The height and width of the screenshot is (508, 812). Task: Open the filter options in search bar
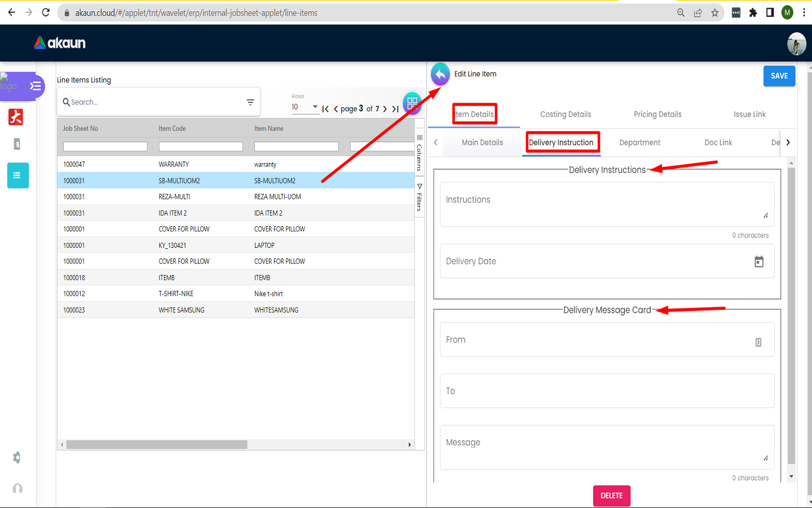pos(250,102)
